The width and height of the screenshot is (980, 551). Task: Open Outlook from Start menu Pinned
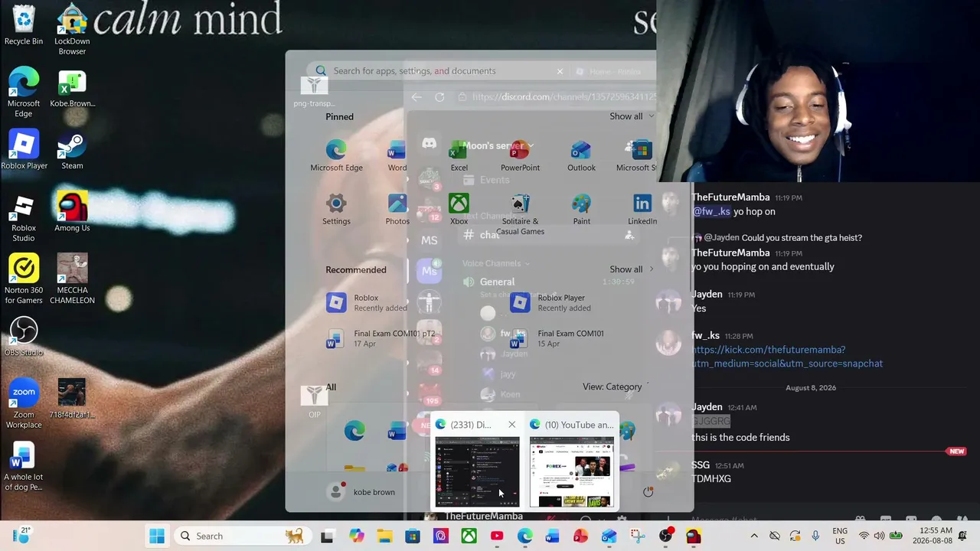click(x=581, y=155)
